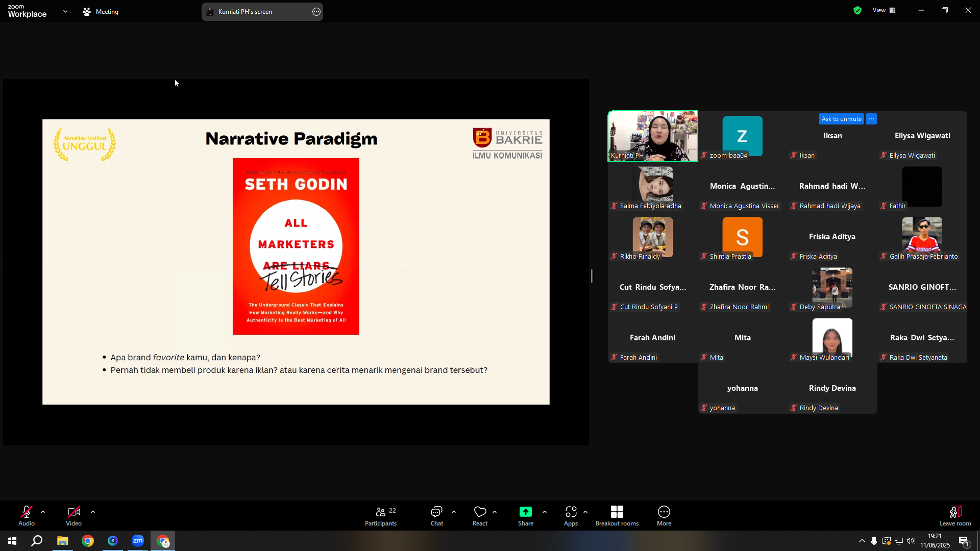The height and width of the screenshot is (551, 980).
Task: Show hidden system tray icons
Action: [862, 541]
